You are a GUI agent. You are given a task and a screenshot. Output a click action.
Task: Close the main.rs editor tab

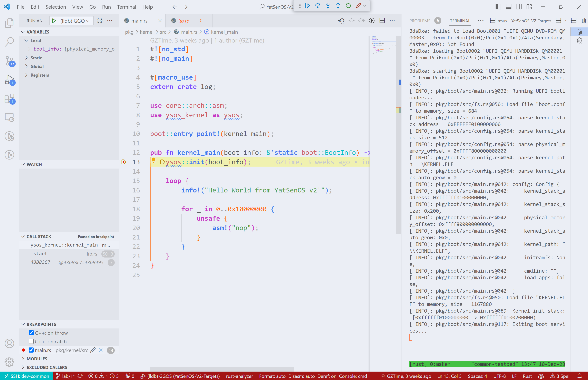tap(160, 21)
